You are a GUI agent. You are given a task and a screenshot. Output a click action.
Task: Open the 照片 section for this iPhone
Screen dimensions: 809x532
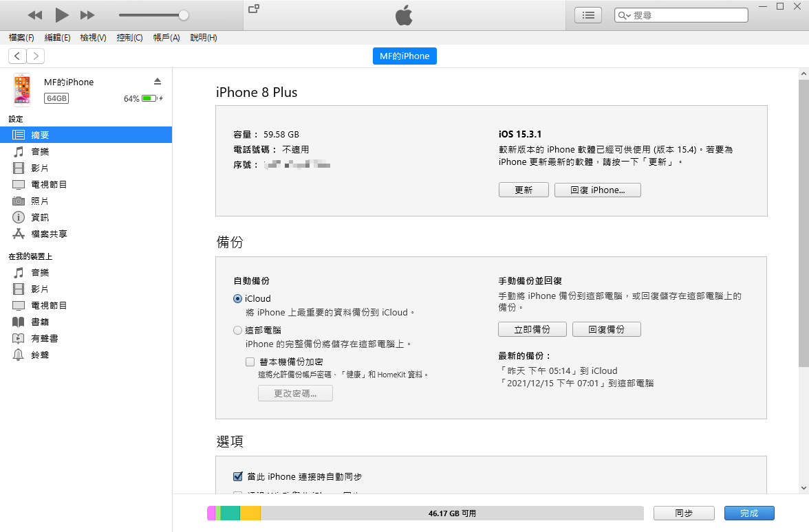(x=40, y=201)
